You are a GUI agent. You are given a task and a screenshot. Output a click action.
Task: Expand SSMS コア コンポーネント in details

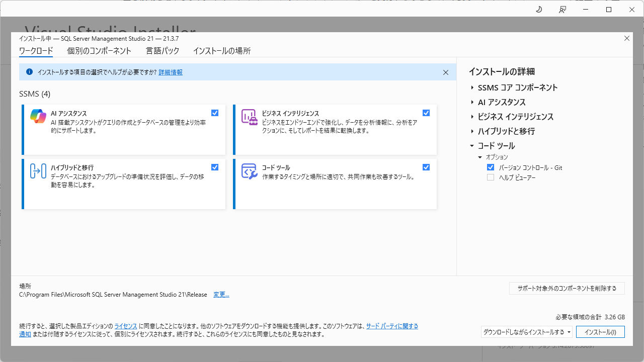[472, 88]
